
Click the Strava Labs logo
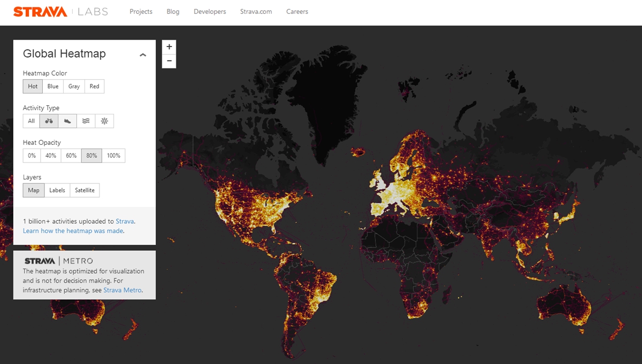pos(60,12)
